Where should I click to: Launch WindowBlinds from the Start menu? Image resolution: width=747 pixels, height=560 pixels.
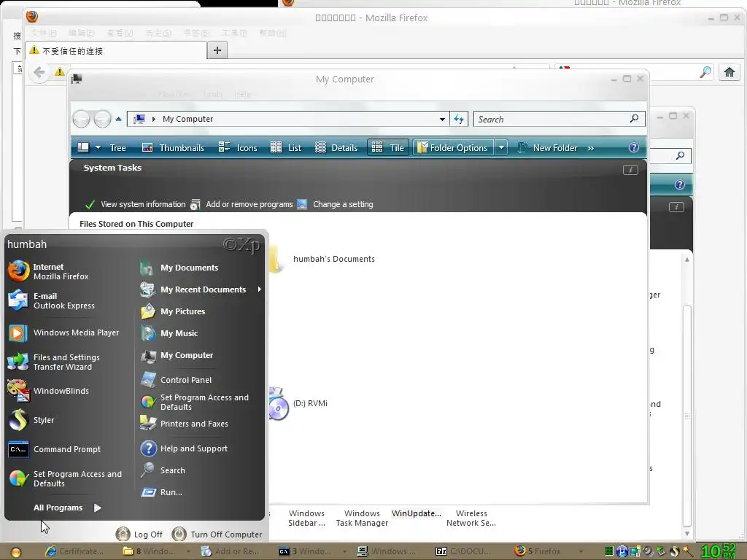click(x=49, y=391)
